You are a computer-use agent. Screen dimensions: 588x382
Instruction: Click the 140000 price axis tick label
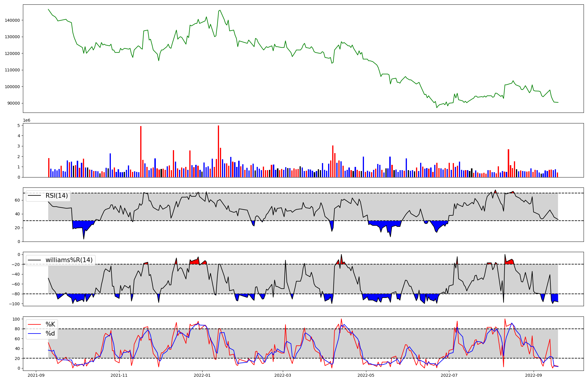tap(12, 20)
